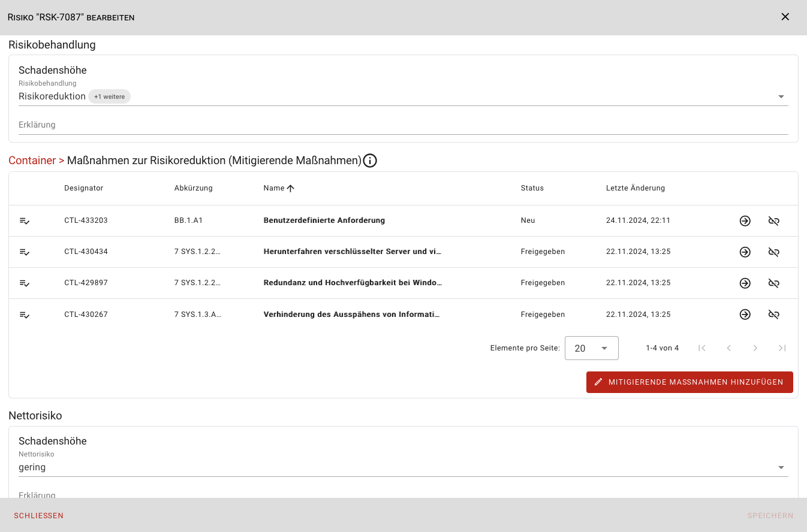Unlink the Benutzerdefinierte Anforderung control

pyautogui.click(x=773, y=221)
